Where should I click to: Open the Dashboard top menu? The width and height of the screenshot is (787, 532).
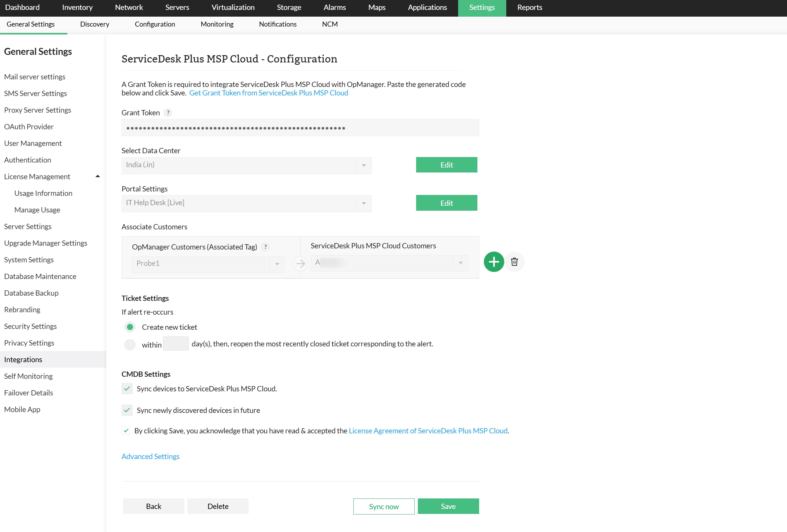pyautogui.click(x=22, y=8)
